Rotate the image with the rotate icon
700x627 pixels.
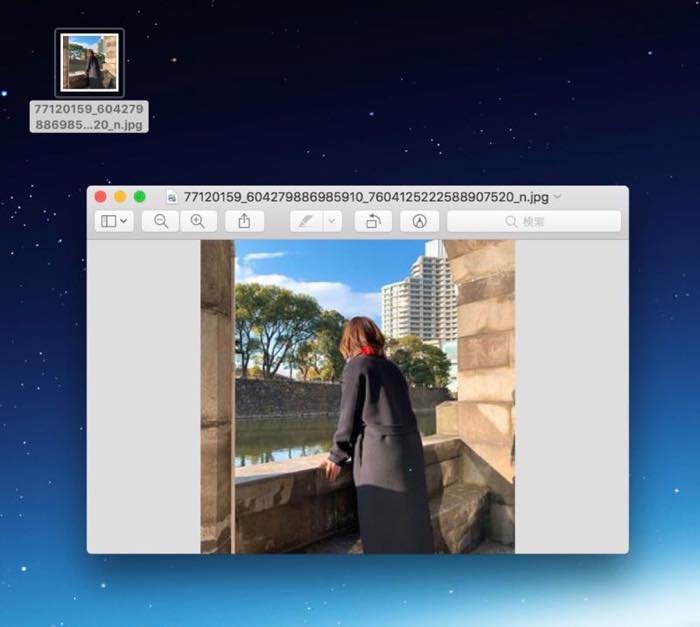click(373, 221)
